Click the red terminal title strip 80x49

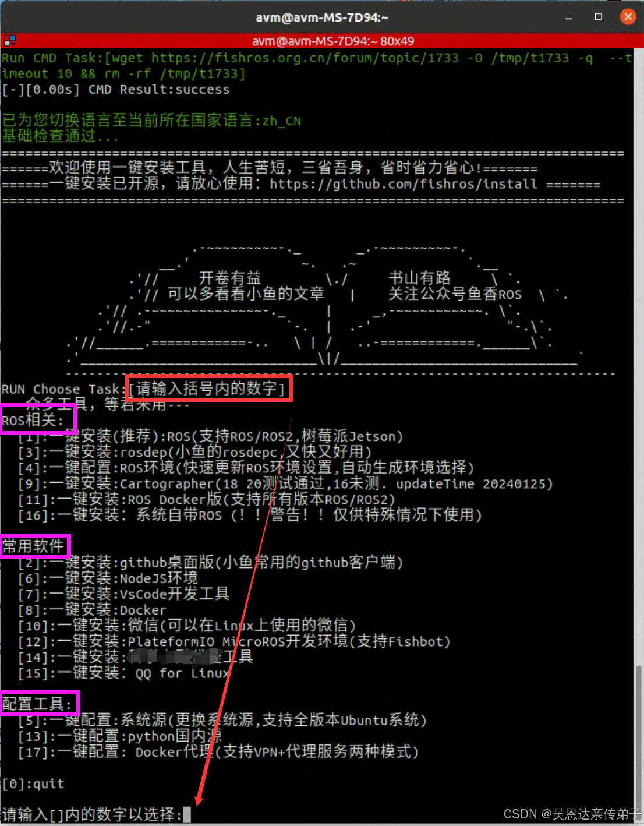point(333,41)
